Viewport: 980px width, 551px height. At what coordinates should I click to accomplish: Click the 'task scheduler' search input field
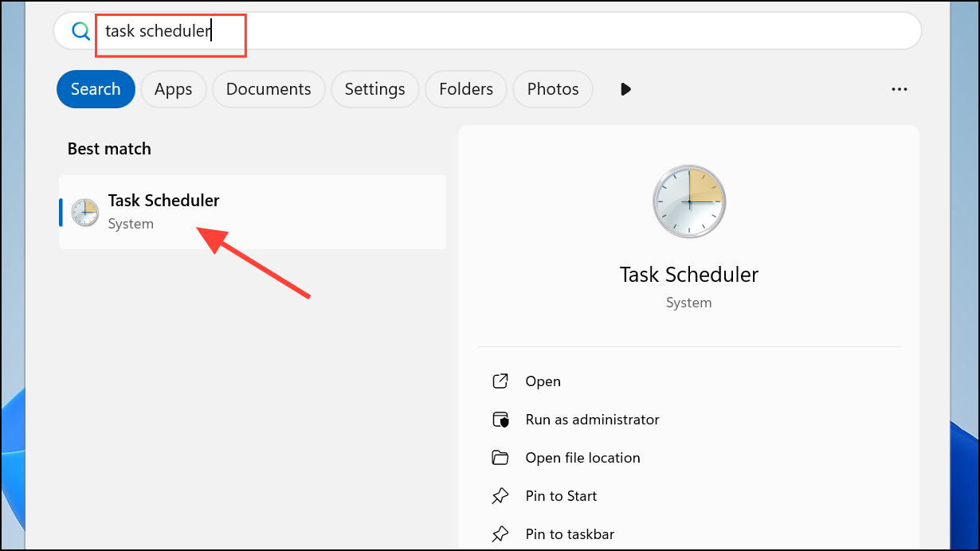point(488,31)
